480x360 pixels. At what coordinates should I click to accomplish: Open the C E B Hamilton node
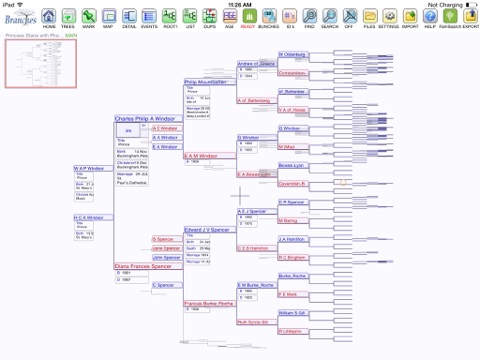pos(257,248)
